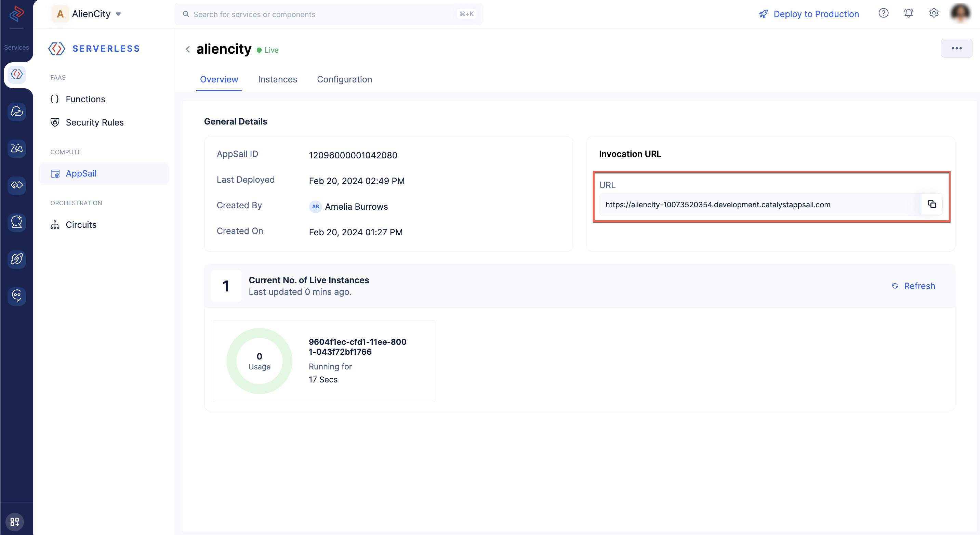The width and height of the screenshot is (980, 535).
Task: Open the help question mark icon
Action: (x=883, y=13)
